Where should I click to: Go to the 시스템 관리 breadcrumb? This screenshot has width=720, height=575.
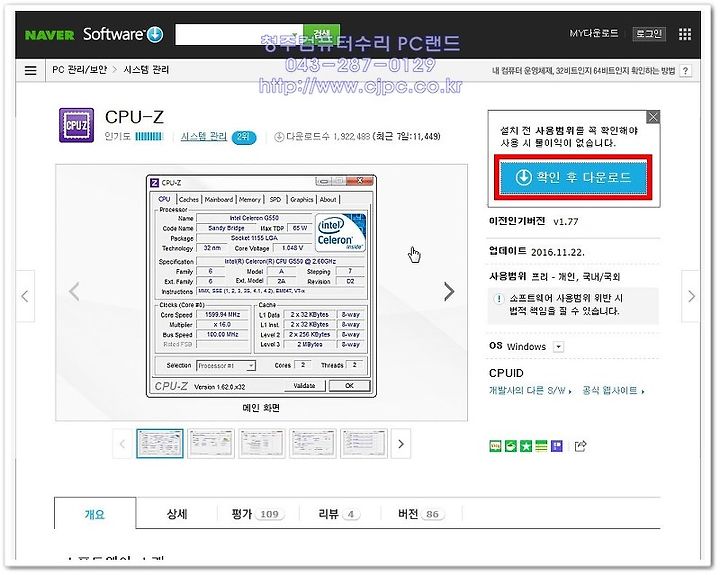(x=146, y=70)
